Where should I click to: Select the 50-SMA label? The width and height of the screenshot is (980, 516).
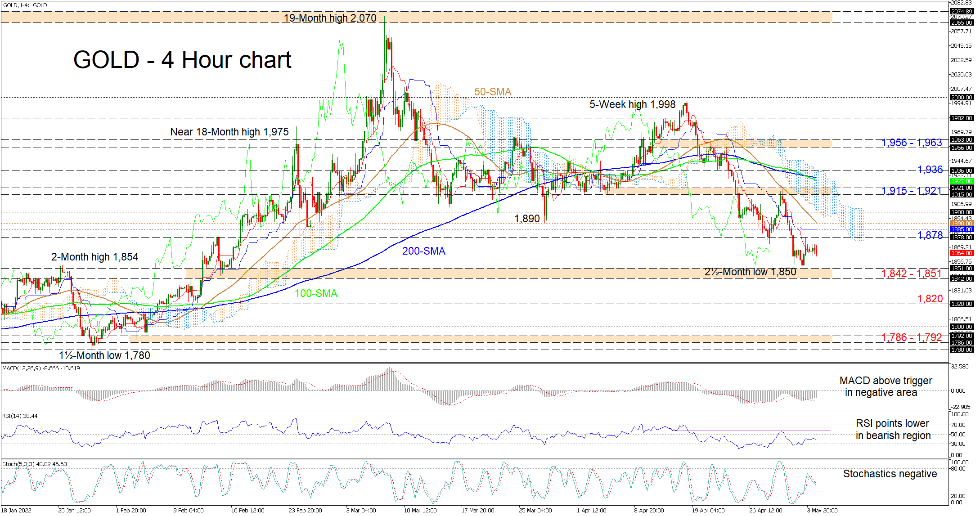[x=492, y=92]
